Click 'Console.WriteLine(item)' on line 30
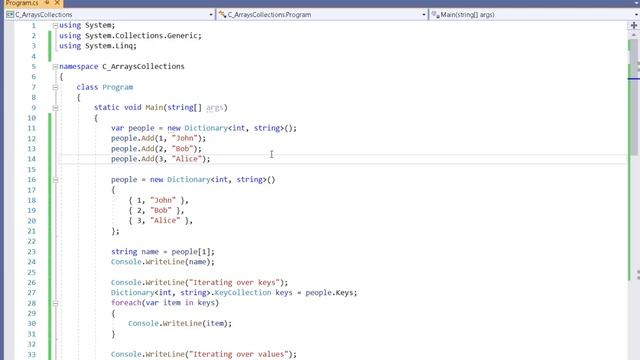640x360 pixels. tap(178, 324)
